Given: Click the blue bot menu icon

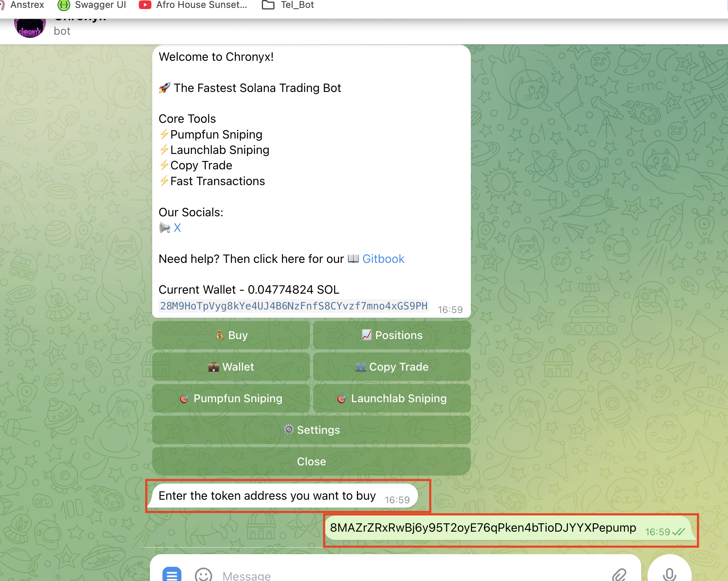Looking at the screenshot, I should tap(172, 574).
